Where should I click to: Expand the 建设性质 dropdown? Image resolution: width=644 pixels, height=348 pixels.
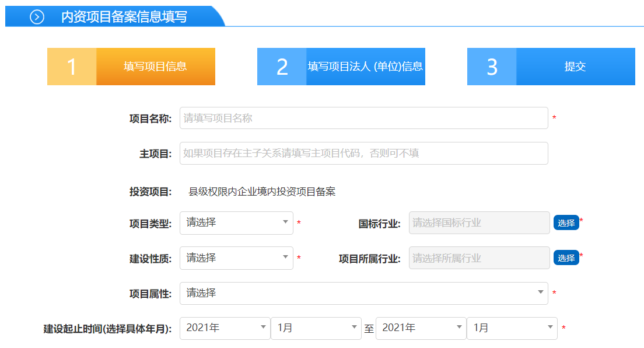click(x=236, y=257)
